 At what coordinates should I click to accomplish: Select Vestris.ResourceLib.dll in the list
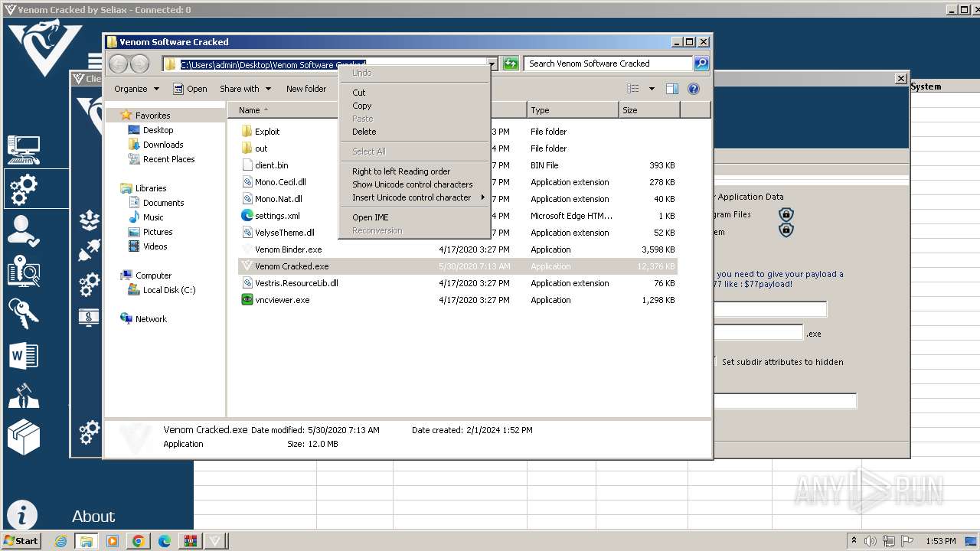[x=296, y=283]
